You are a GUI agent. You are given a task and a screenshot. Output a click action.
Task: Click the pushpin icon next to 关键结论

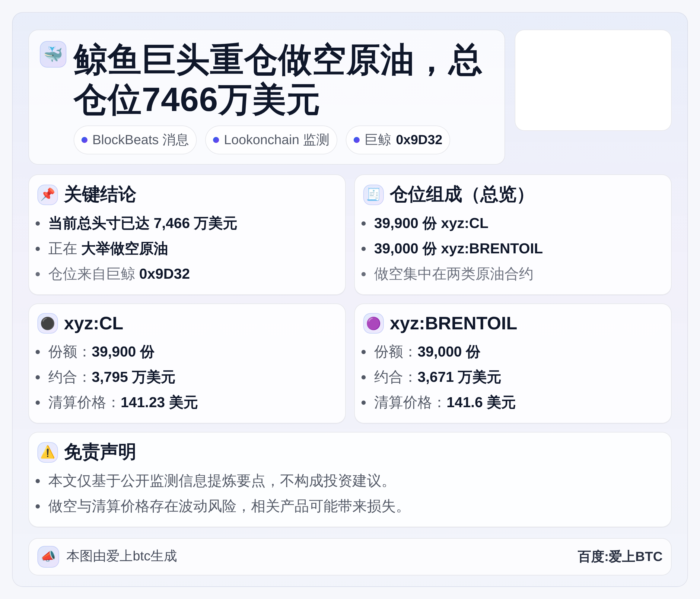(x=48, y=195)
